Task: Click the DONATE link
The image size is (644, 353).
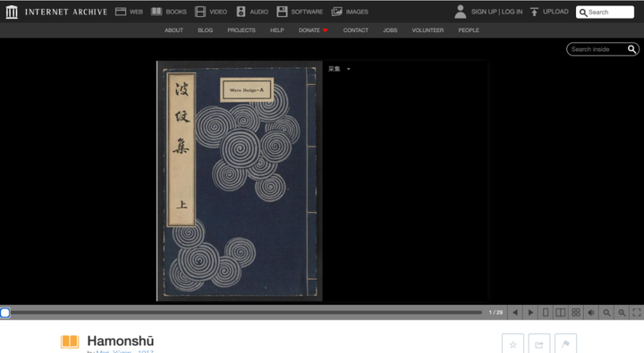Action: coord(313,30)
